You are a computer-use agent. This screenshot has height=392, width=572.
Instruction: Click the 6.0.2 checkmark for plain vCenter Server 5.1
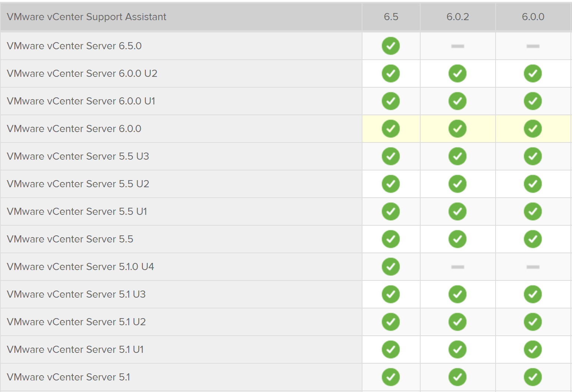[x=458, y=377]
